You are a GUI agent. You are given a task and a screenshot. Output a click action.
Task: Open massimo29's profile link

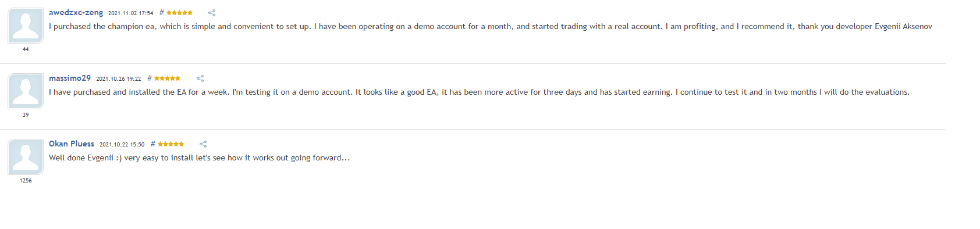(x=70, y=78)
